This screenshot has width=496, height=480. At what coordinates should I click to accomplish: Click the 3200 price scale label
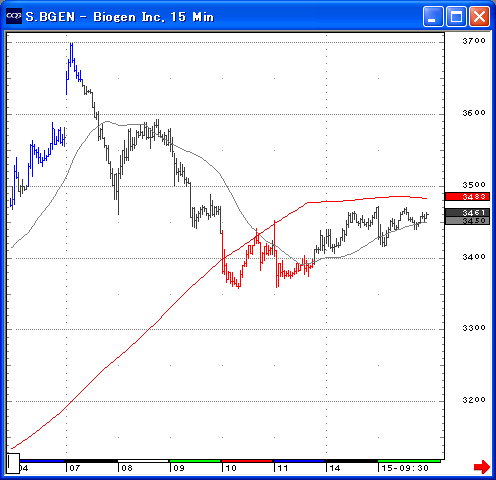coord(474,400)
